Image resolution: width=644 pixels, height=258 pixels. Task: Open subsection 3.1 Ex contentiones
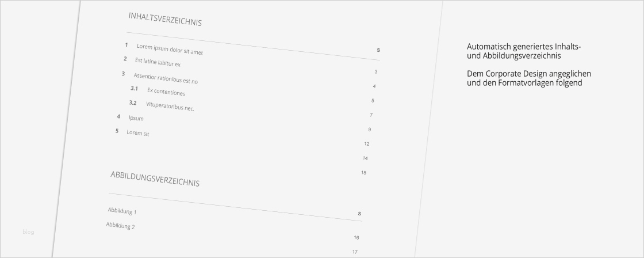click(x=166, y=92)
